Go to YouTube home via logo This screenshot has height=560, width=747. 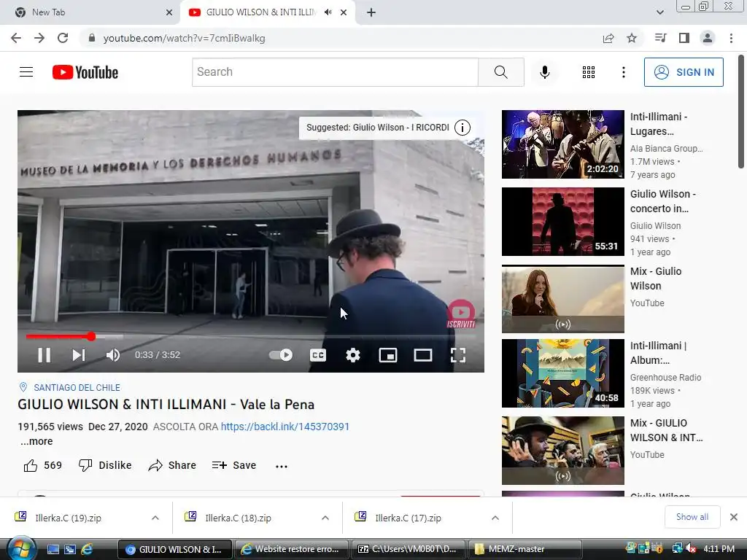[85, 72]
